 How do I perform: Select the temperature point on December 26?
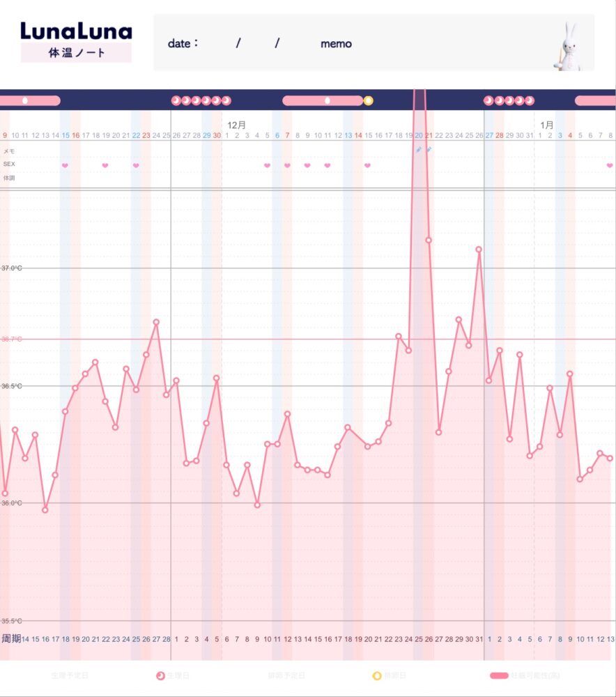click(479, 249)
